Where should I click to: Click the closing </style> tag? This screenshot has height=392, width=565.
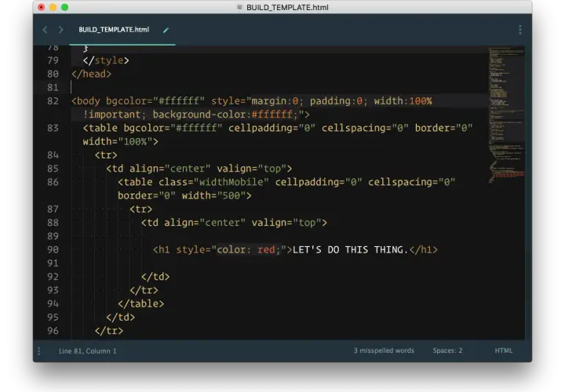pos(106,60)
